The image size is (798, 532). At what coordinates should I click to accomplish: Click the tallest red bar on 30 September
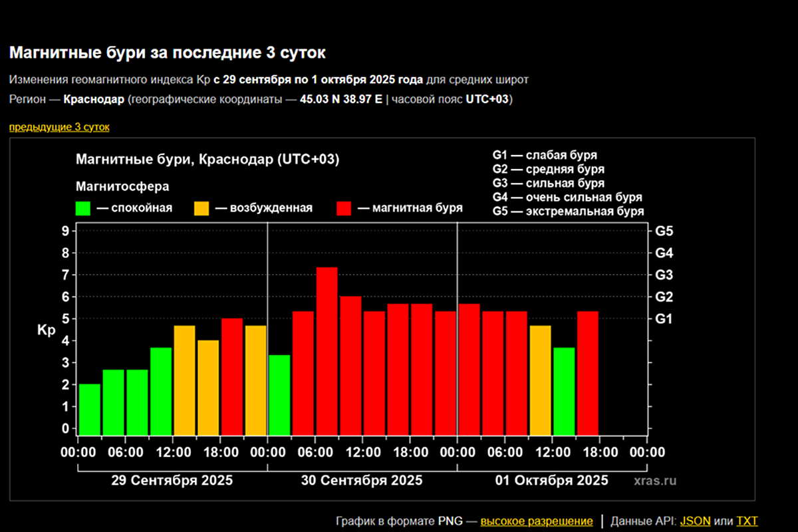327,351
